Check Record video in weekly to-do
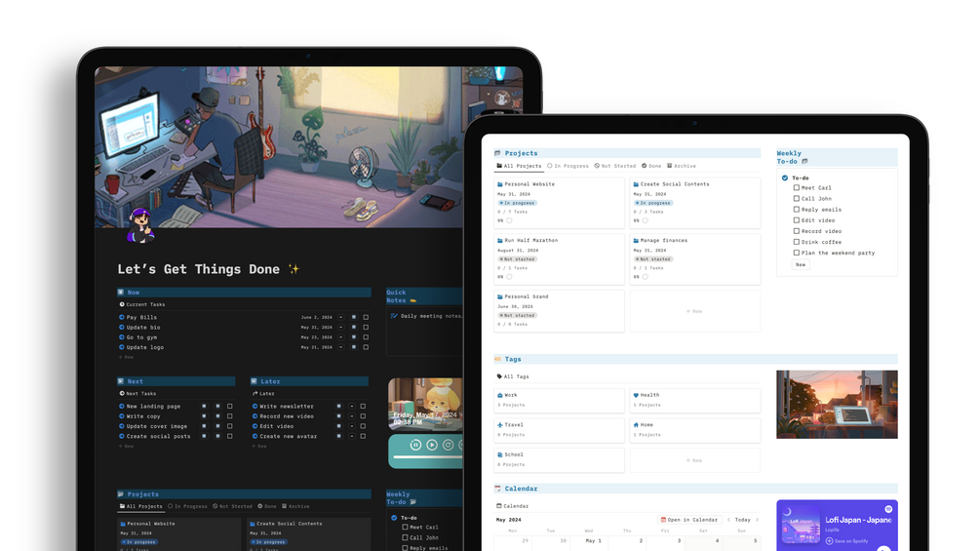 [797, 231]
